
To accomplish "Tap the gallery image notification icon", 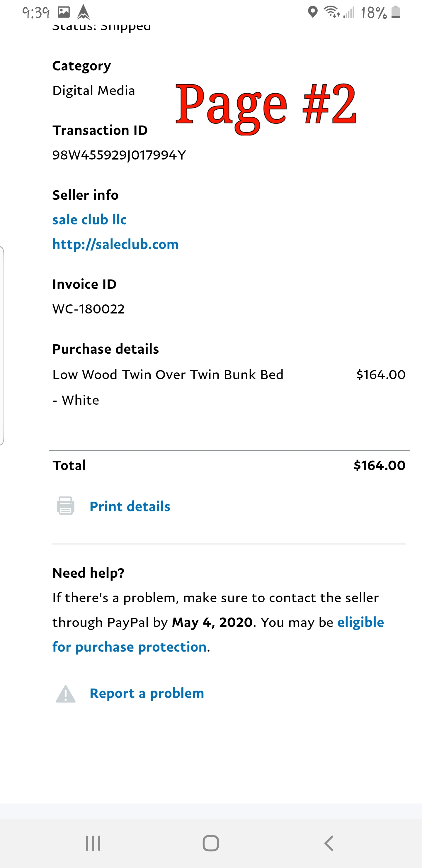I will tap(64, 13).
